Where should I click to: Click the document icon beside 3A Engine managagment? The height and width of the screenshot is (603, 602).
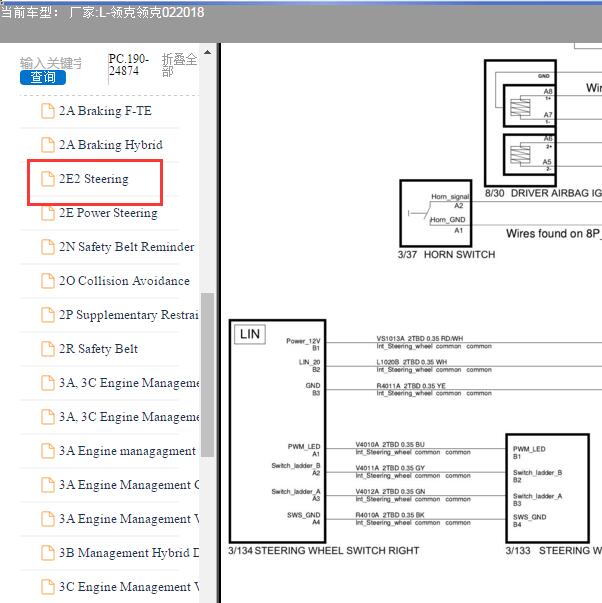pos(48,451)
